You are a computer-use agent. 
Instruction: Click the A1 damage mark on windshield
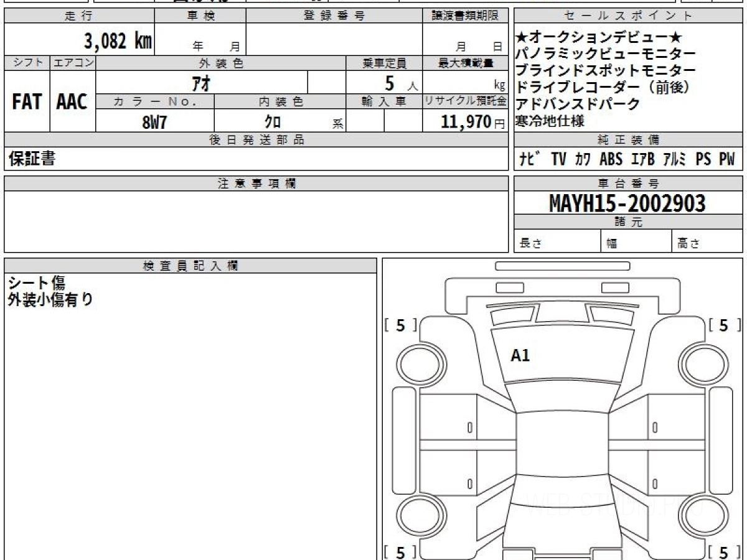click(520, 356)
